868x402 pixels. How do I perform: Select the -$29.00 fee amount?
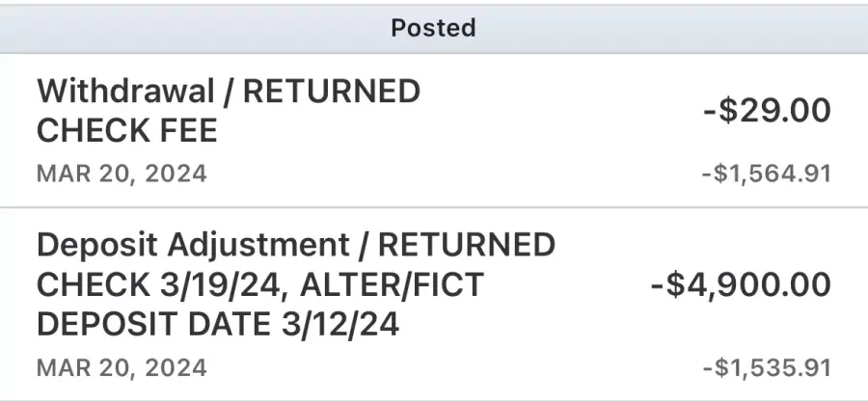(768, 111)
